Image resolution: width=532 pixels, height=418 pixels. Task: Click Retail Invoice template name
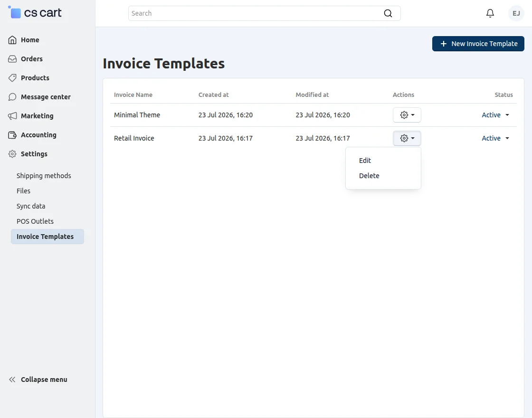[133, 138]
